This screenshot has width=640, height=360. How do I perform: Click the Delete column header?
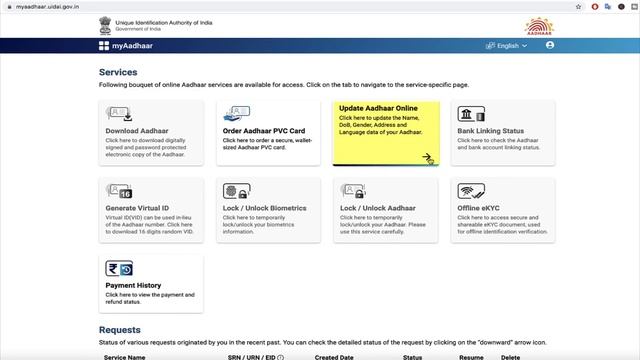510,357
